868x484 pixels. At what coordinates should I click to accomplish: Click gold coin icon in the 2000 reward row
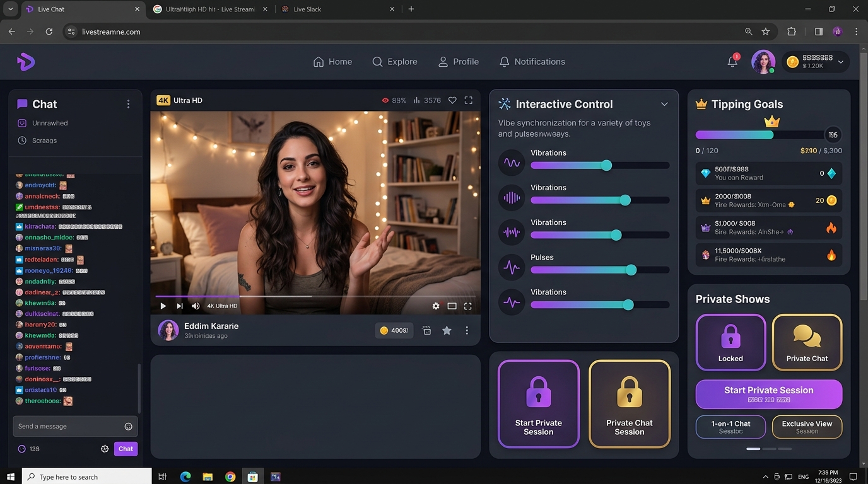(831, 200)
